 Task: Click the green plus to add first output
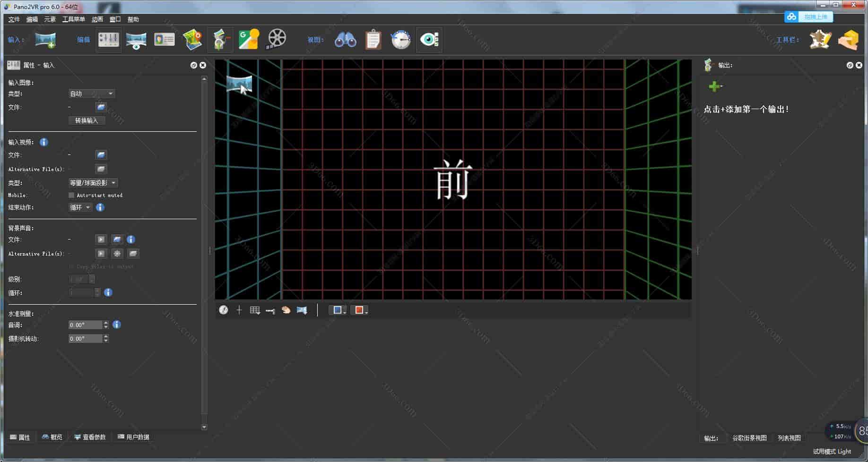(714, 86)
